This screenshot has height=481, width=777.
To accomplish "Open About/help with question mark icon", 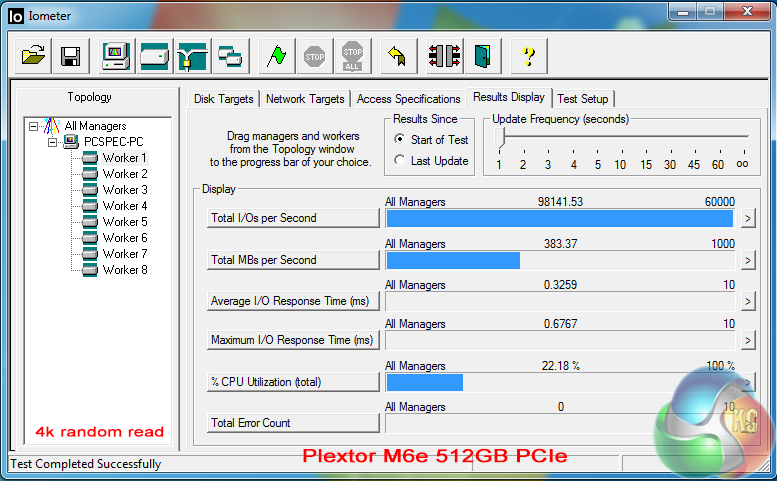I will pyautogui.click(x=529, y=55).
